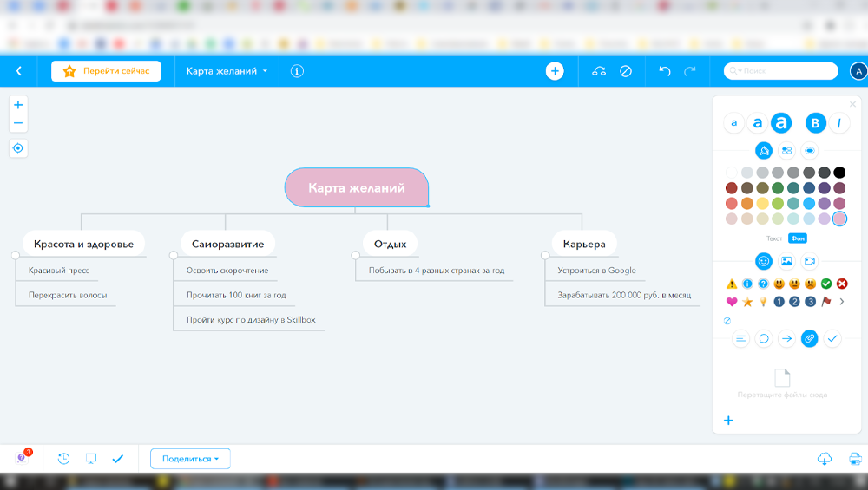
Task: Print the map using printer icon
Action: 854,459
